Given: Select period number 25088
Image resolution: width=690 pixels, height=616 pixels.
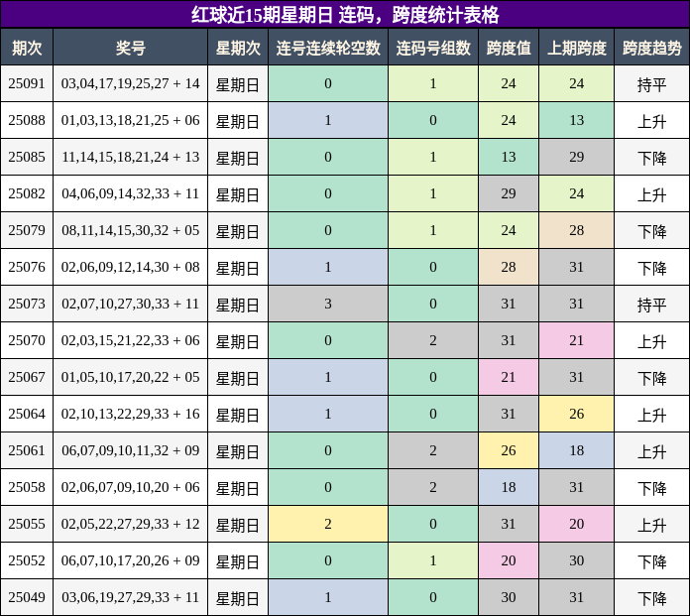Looking at the screenshot, I should coord(27,120).
